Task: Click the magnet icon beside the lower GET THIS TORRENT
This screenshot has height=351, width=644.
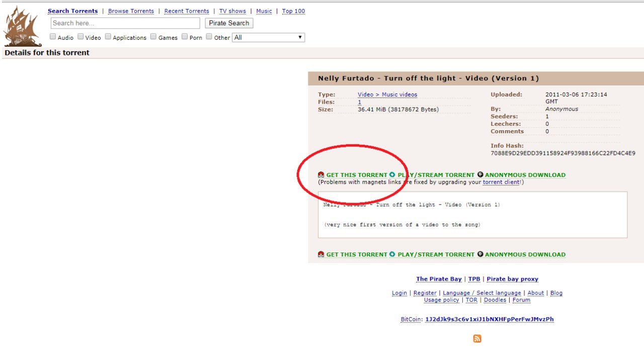Action: pyautogui.click(x=321, y=254)
